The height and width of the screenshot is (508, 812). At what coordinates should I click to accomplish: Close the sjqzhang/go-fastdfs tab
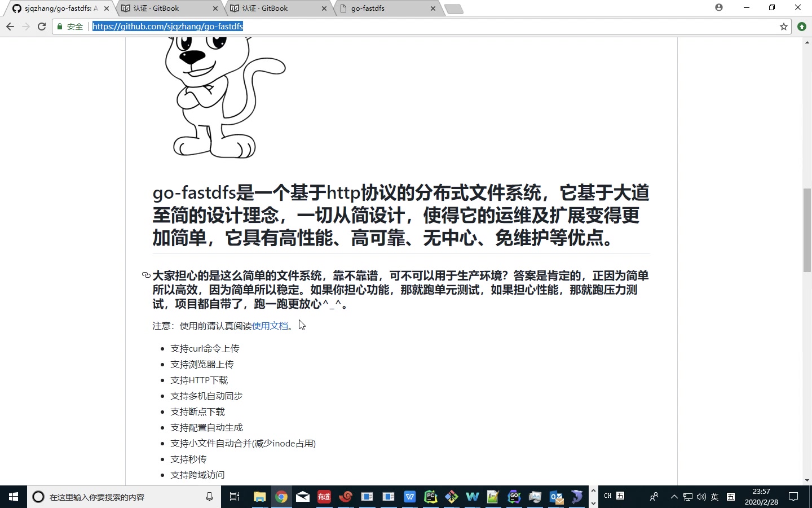point(107,8)
